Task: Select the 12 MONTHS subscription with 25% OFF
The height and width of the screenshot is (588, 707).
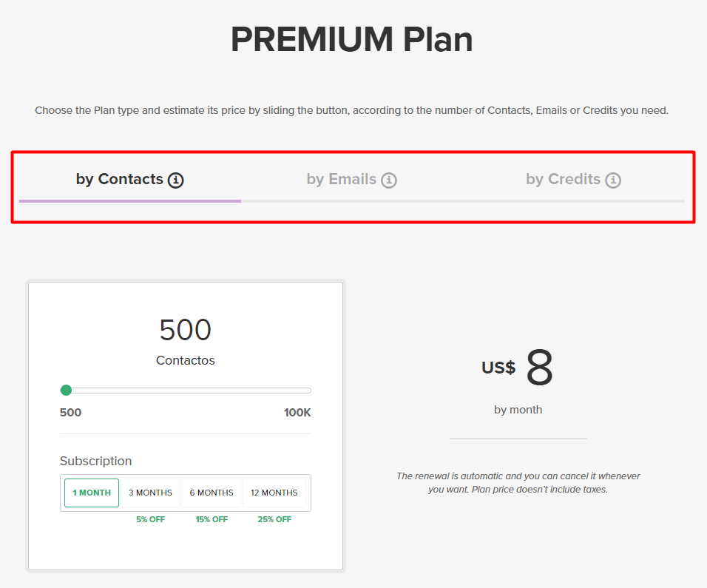Action: (274, 493)
